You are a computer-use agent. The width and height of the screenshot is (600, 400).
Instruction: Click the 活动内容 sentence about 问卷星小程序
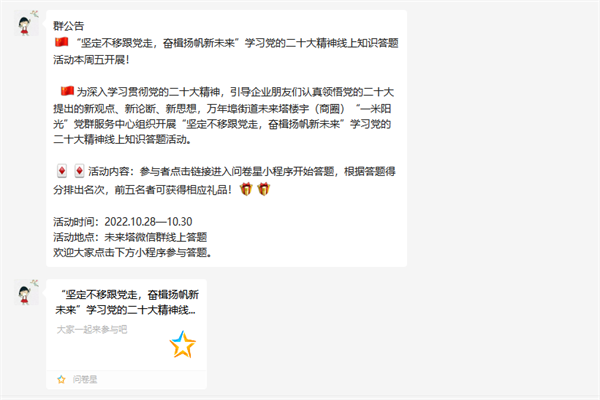click(225, 180)
